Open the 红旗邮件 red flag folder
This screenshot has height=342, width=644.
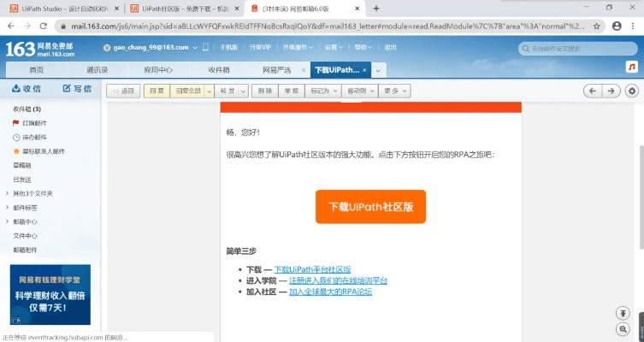(x=30, y=123)
